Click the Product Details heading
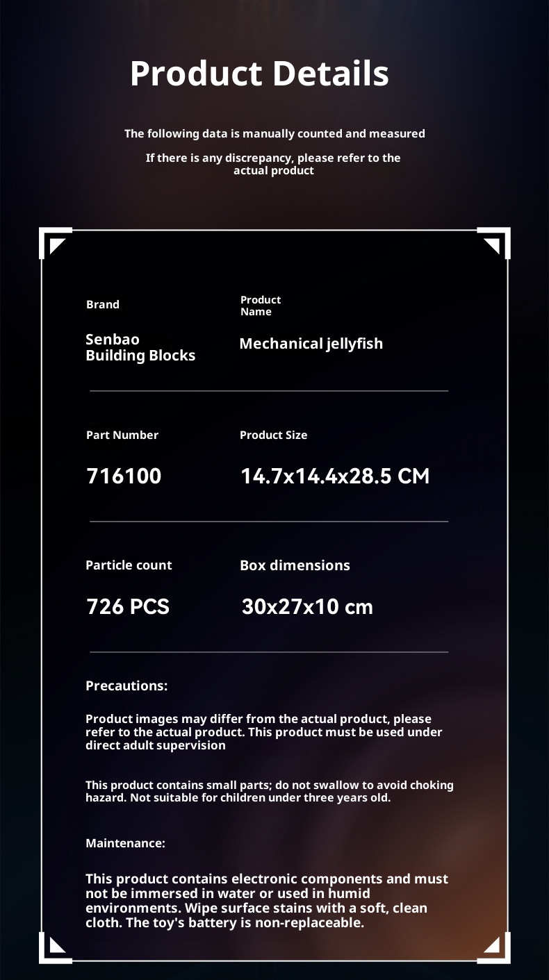The height and width of the screenshot is (980, 549). pyautogui.click(x=259, y=74)
